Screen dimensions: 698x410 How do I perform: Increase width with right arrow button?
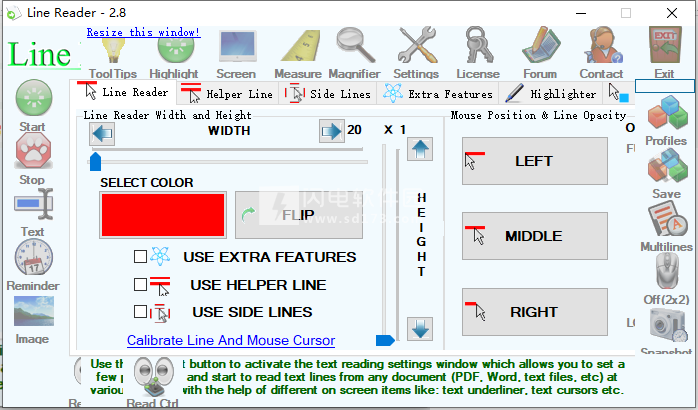332,131
